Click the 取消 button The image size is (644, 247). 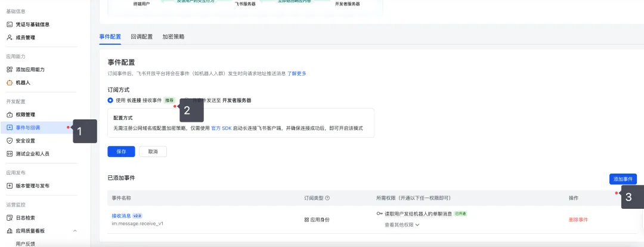pyautogui.click(x=153, y=151)
